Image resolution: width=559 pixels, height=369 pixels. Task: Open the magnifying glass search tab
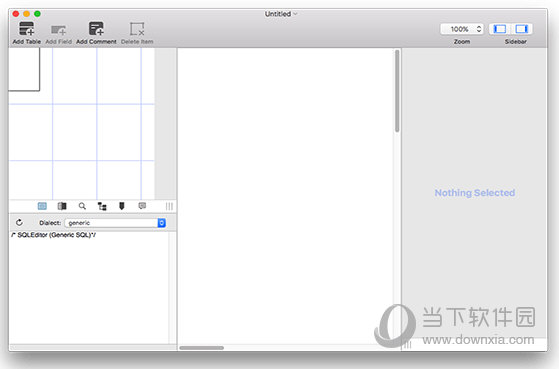[x=82, y=206]
